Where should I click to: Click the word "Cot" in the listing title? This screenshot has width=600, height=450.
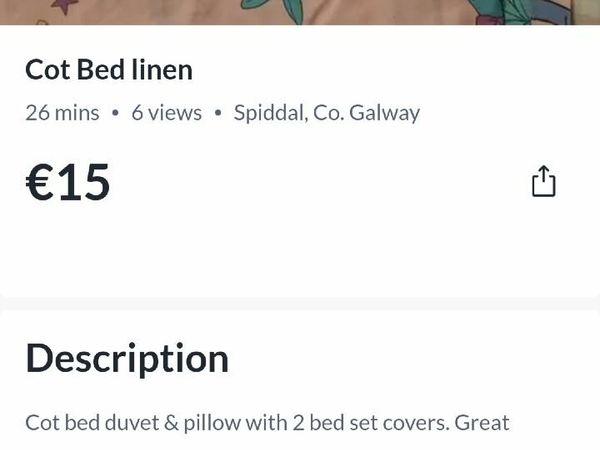click(46, 70)
